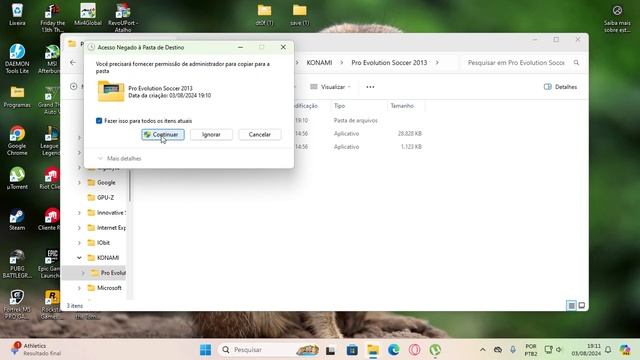The image size is (640, 360).
Task: Uncheck 'Fazer isso para todos os itens atuais'
Action: coord(99,121)
